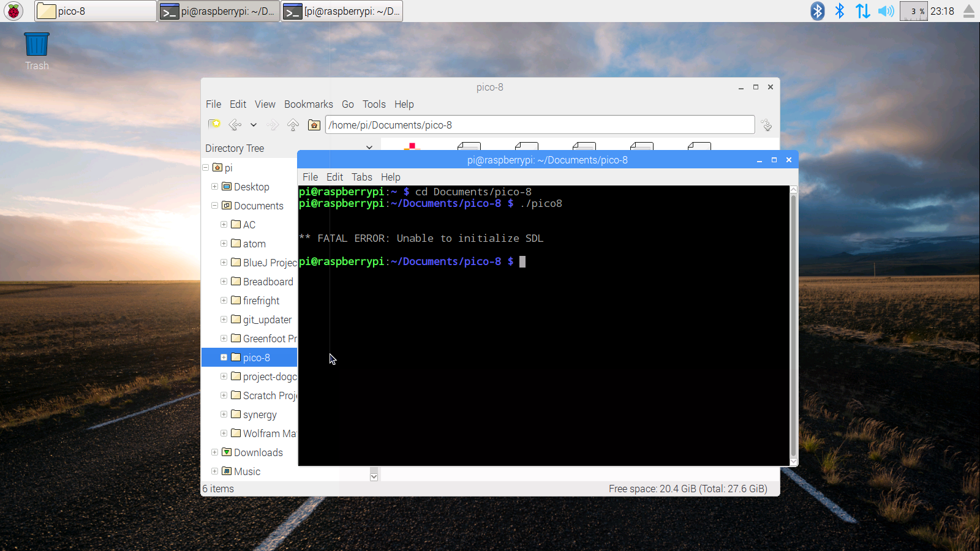980x551 pixels.
Task: Open the terminal Help menu
Action: 391,177
